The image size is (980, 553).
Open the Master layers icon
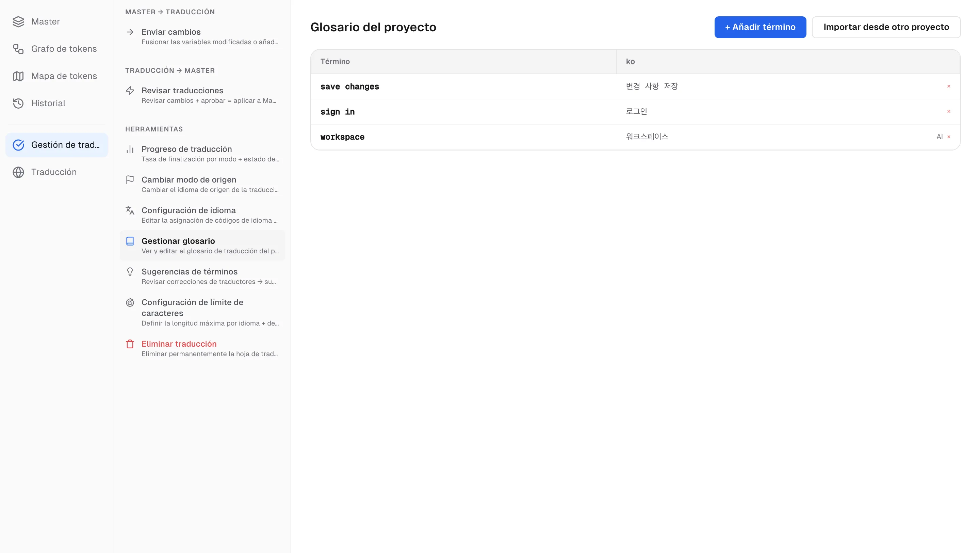(x=18, y=22)
